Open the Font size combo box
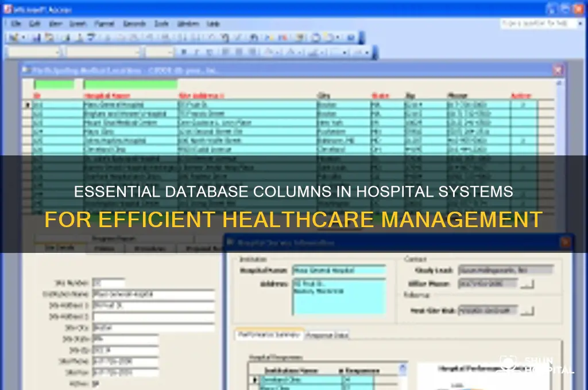 (x=160, y=52)
